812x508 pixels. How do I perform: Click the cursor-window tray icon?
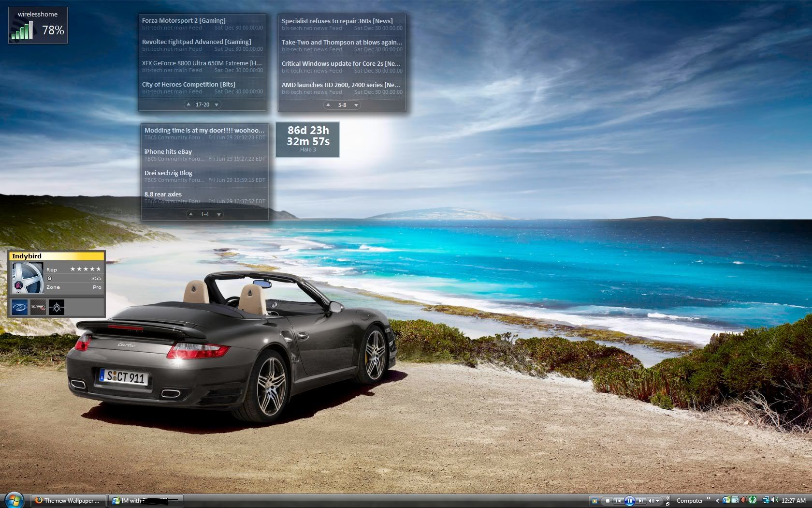tap(735, 500)
